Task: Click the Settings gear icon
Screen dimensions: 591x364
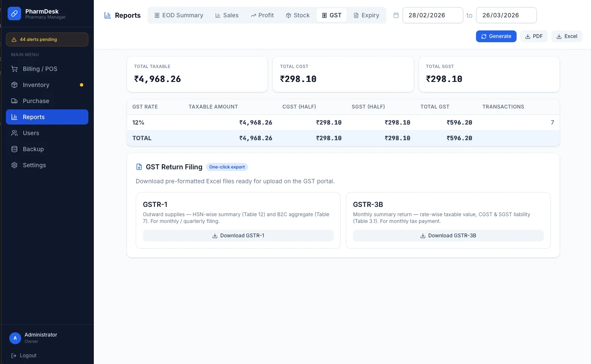Action: coord(14,165)
